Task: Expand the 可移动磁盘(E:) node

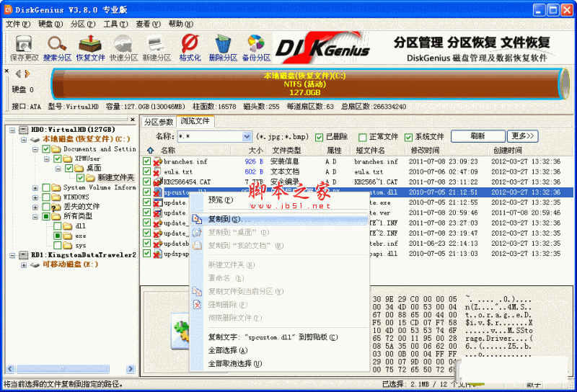Action: 24,264
